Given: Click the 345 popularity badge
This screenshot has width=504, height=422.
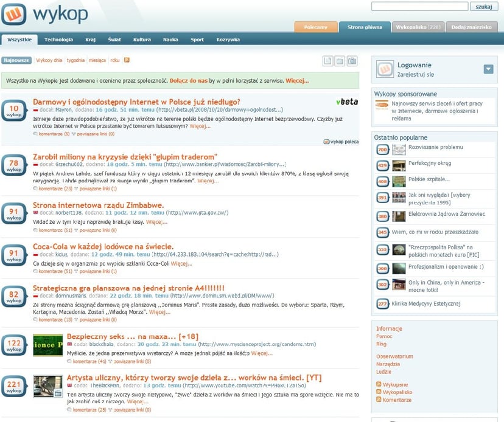Looking at the screenshot, I should [382, 232].
